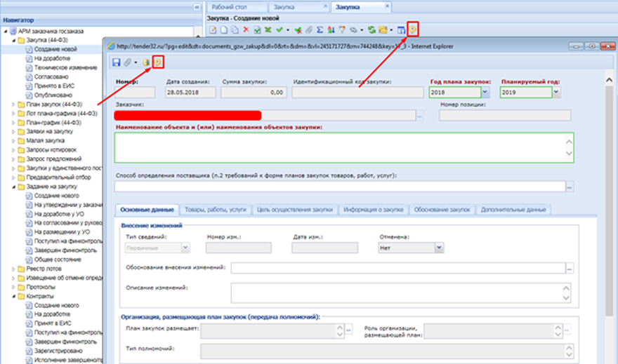Screen dimensions: 618x364
Task: Click the red X delete icon
Action: (246, 29)
